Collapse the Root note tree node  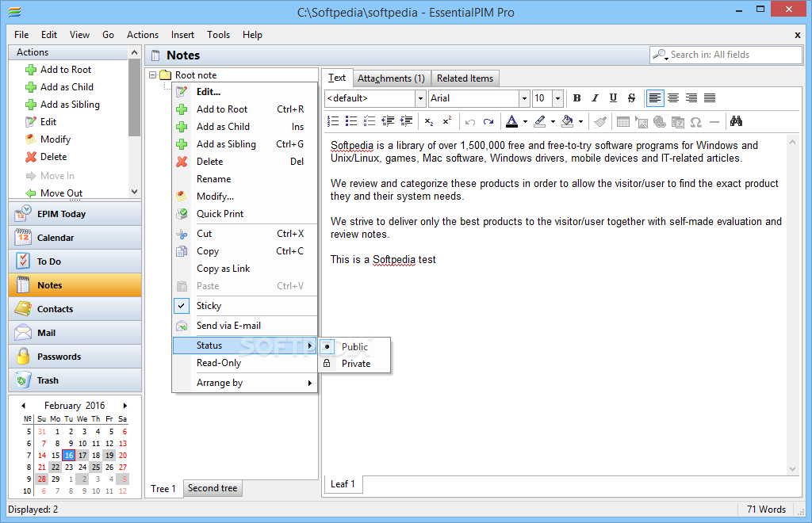[153, 75]
